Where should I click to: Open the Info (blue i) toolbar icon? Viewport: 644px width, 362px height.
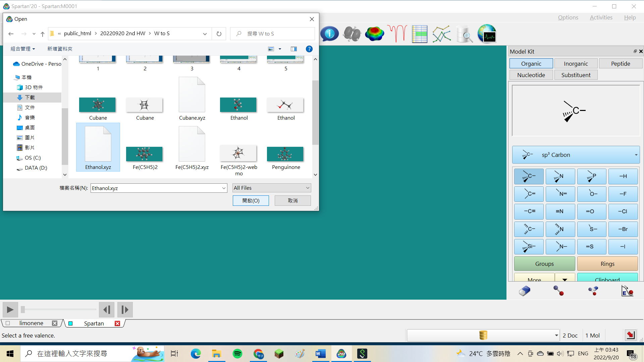[x=329, y=34]
